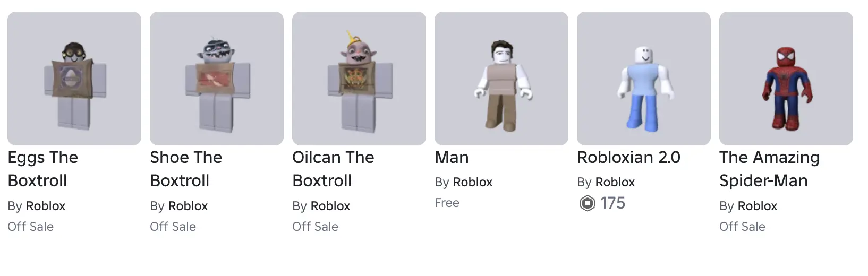Open Roblox creator link under Robloxian 2.0
Viewport: 868px width, 276px height.
[615, 182]
